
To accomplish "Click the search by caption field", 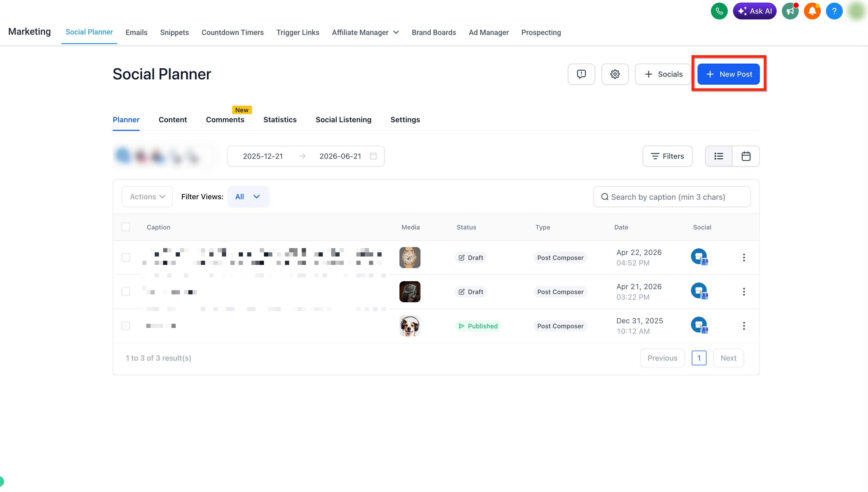I will (672, 197).
